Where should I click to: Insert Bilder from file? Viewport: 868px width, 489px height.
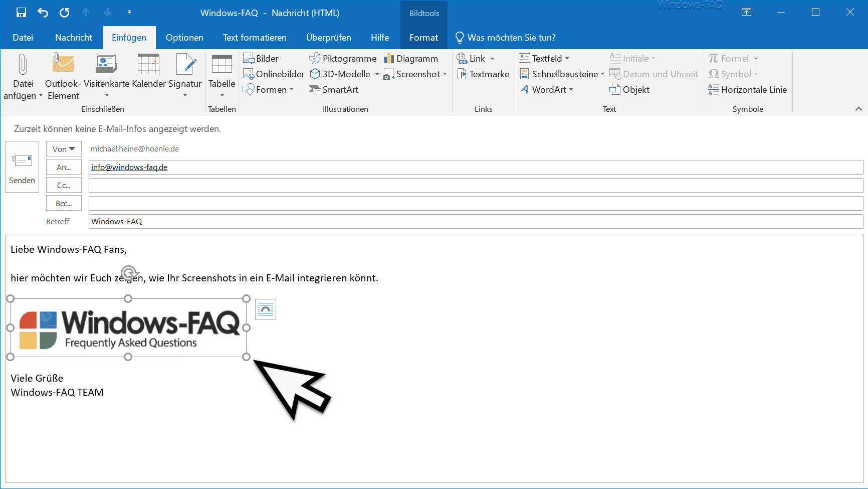[x=261, y=59]
